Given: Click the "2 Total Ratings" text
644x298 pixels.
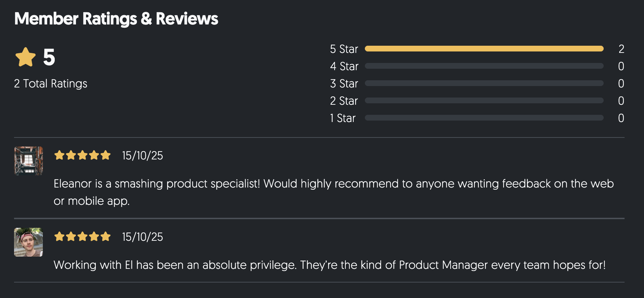Looking at the screenshot, I should (51, 83).
